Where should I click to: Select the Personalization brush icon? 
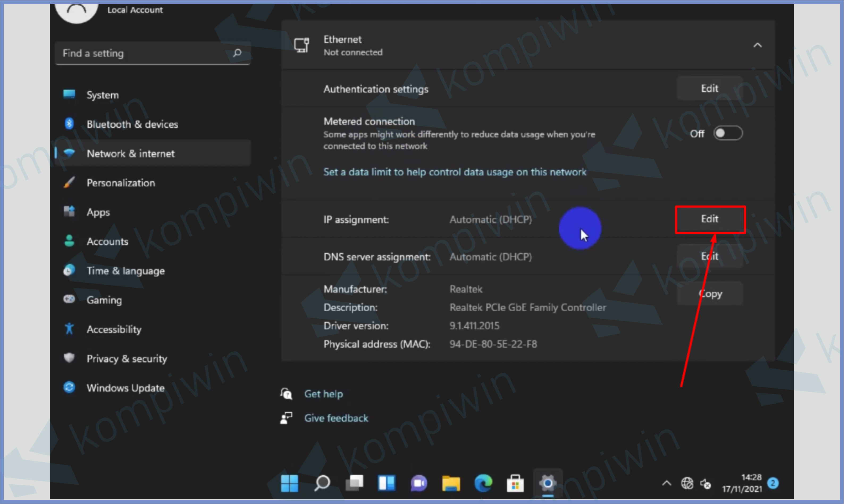coord(69,182)
